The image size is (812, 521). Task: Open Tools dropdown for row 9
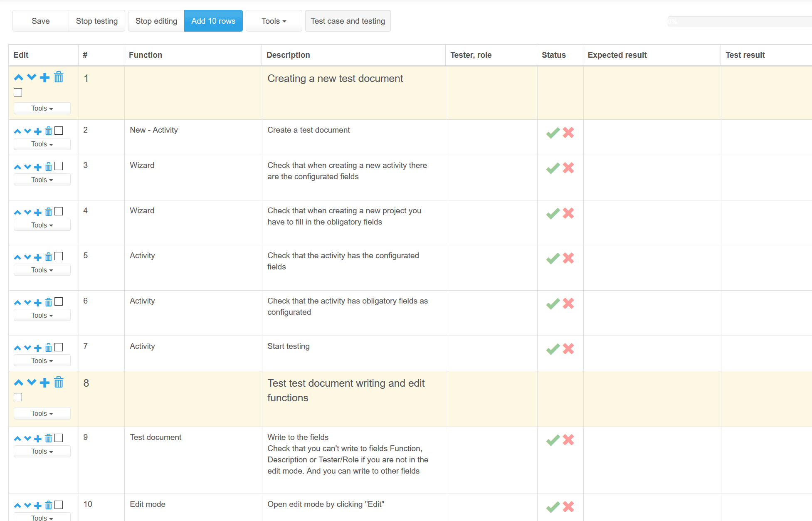[42, 451]
